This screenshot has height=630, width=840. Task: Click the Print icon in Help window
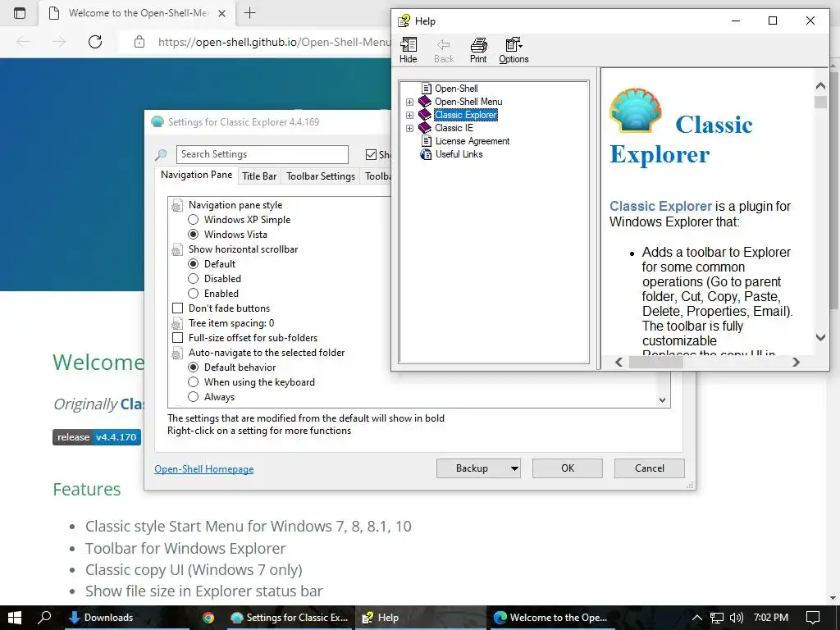(478, 45)
